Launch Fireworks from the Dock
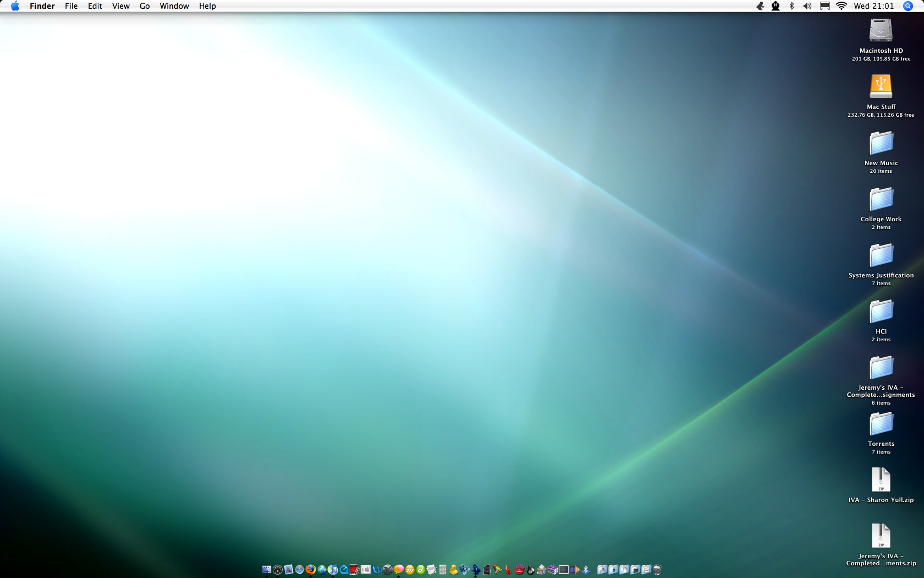Viewport: 924px width, 578px height. point(410,570)
